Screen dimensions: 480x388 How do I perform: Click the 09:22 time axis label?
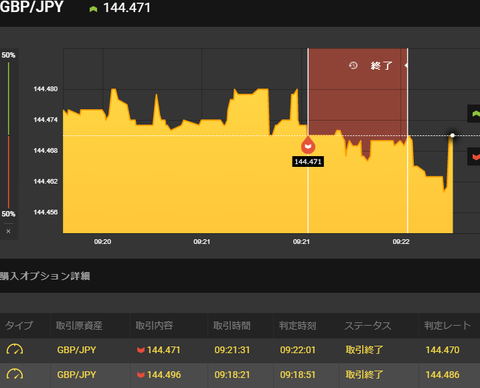(401, 242)
